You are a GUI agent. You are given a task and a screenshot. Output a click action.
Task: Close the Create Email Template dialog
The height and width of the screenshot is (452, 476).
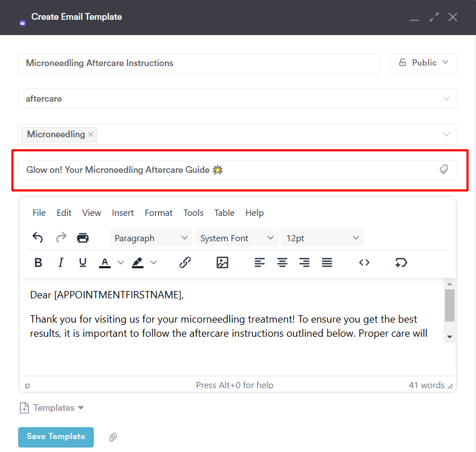[x=453, y=17]
